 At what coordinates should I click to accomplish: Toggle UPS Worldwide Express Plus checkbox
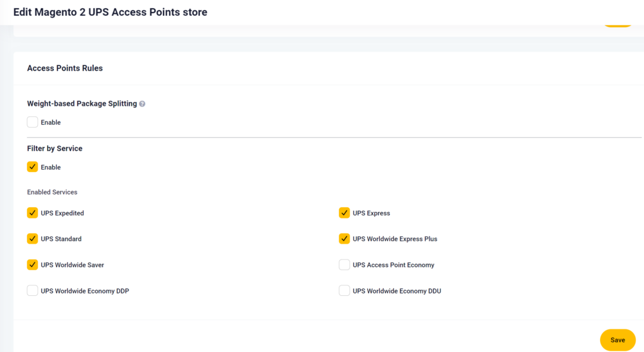(x=344, y=239)
